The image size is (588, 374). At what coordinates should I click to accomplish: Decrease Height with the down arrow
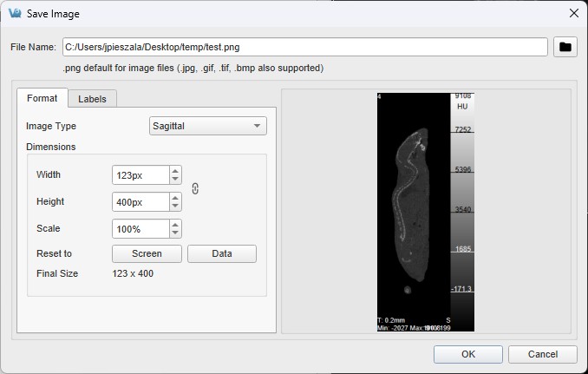click(176, 207)
